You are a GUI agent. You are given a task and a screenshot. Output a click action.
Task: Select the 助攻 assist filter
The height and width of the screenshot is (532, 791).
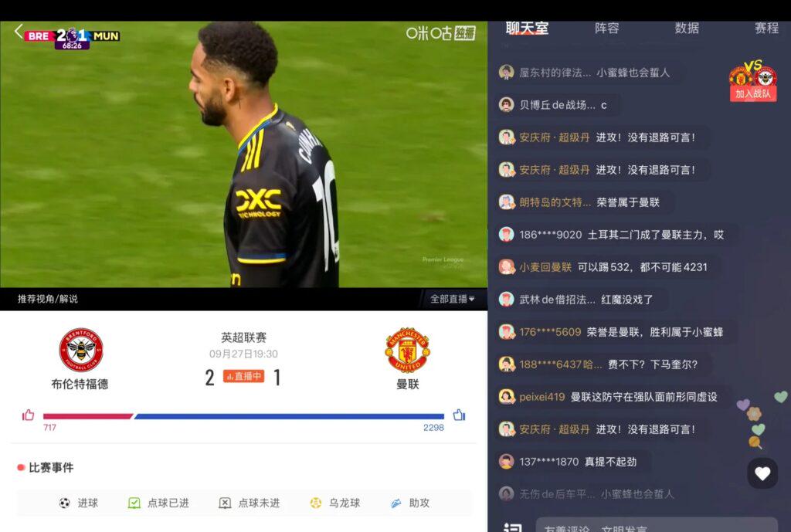point(410,503)
